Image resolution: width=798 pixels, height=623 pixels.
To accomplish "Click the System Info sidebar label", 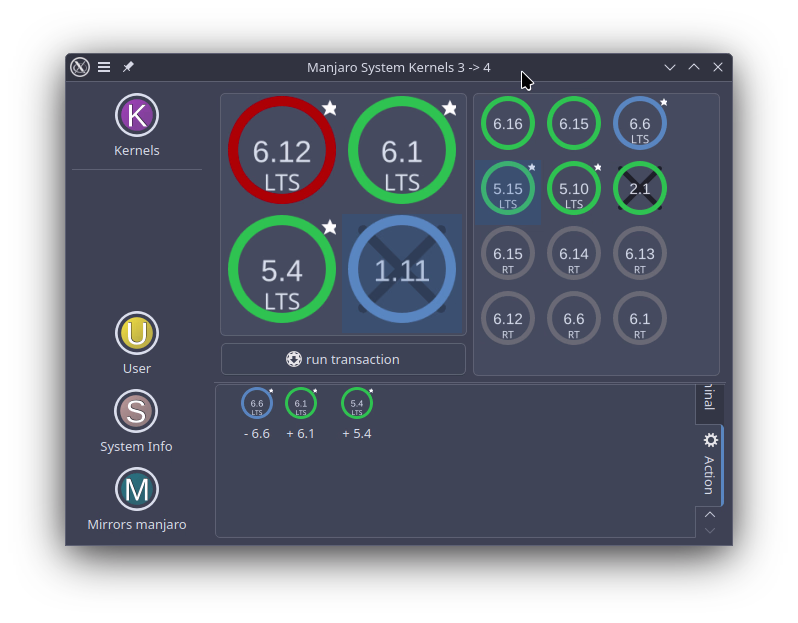I will (x=136, y=446).
